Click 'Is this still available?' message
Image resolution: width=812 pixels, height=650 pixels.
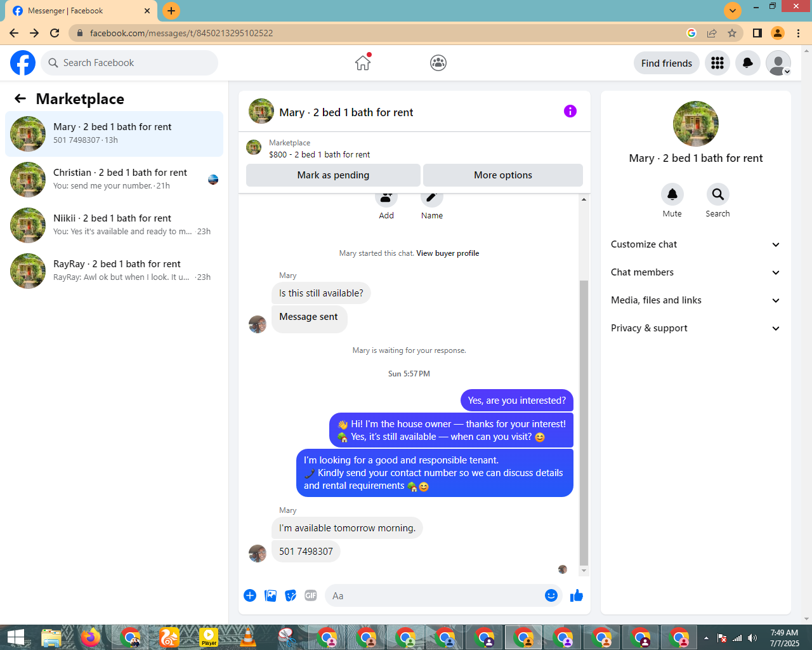(x=321, y=293)
